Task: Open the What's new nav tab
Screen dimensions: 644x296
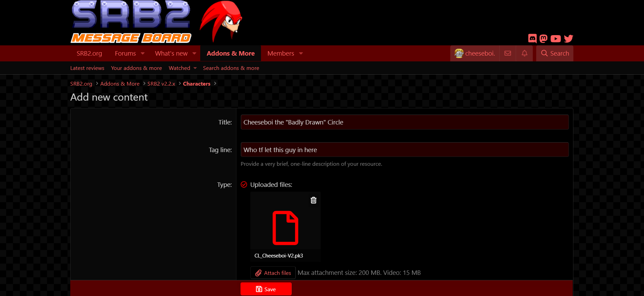Action: [171, 54]
